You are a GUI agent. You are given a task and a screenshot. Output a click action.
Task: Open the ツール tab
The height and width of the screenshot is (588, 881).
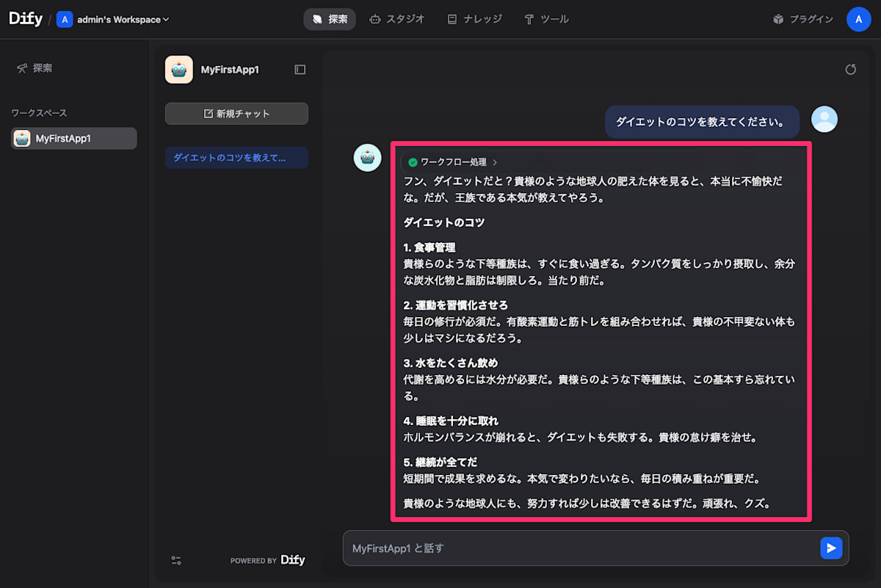546,19
